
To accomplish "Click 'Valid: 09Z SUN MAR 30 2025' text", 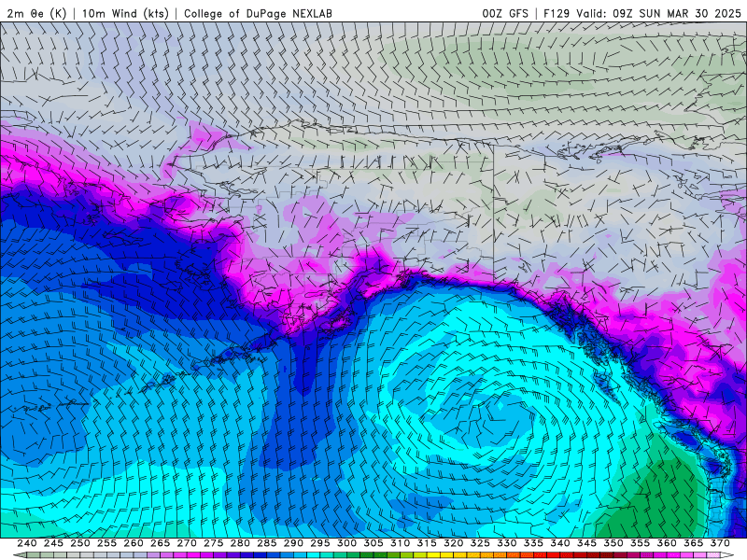I will (659, 13).
